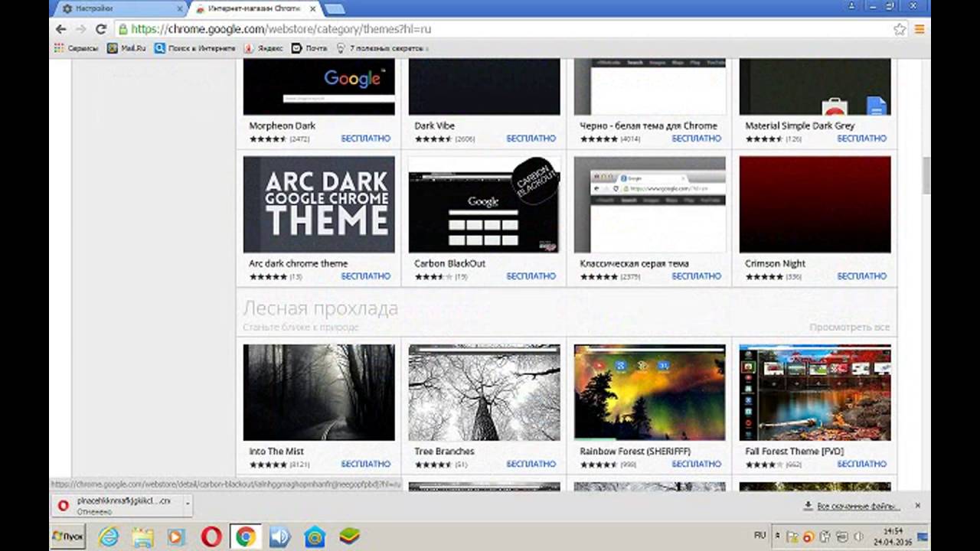
Task: Click the Crimson Night theme title
Action: (775, 263)
